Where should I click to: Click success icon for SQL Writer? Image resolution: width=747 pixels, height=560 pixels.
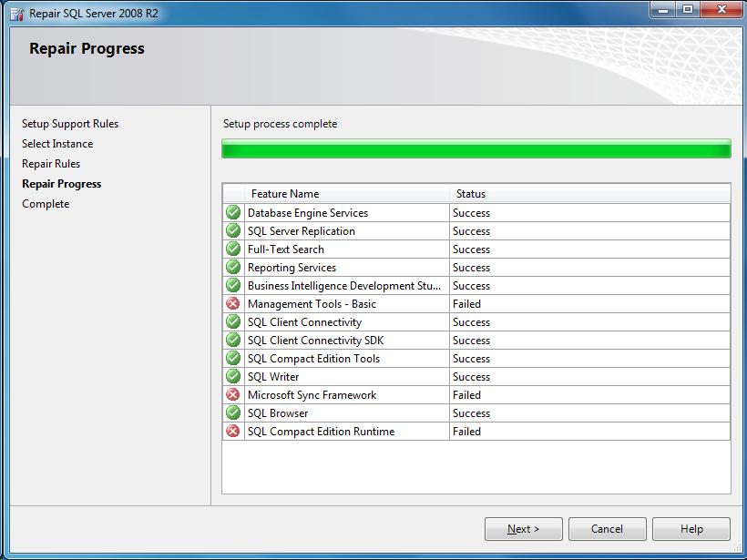pos(233,376)
